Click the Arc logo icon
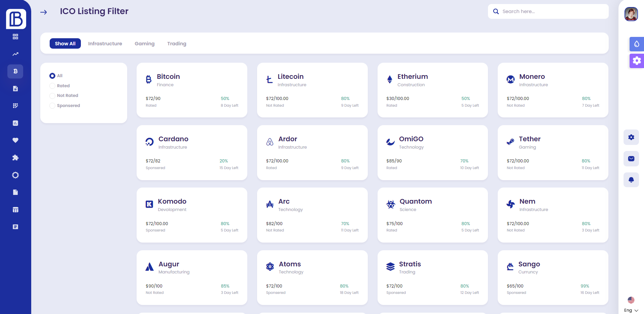Viewport: 644px width, 314px height. (270, 204)
